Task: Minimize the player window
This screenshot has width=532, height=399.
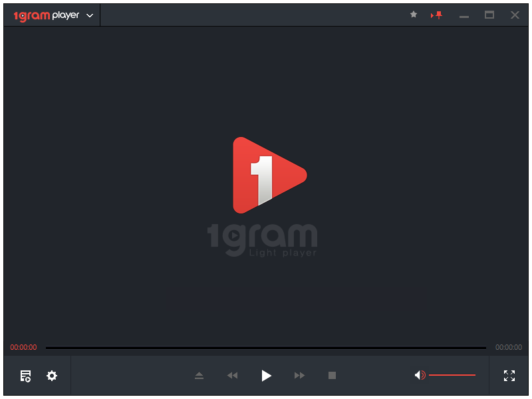Action: coord(464,15)
